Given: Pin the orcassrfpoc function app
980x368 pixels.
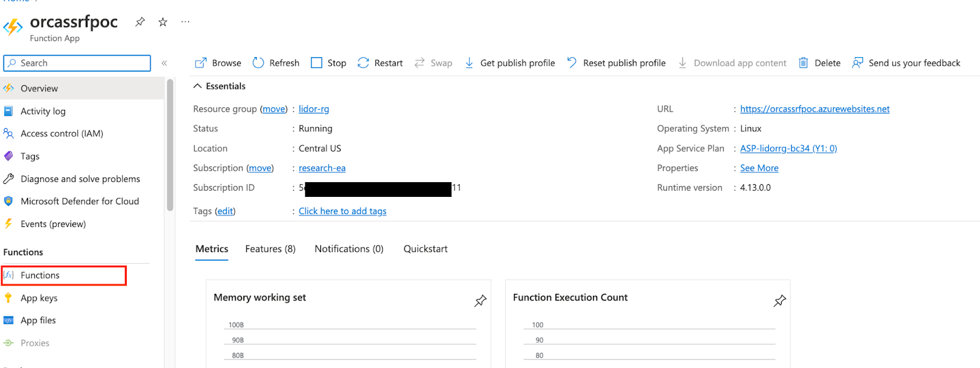Looking at the screenshot, I should (140, 22).
